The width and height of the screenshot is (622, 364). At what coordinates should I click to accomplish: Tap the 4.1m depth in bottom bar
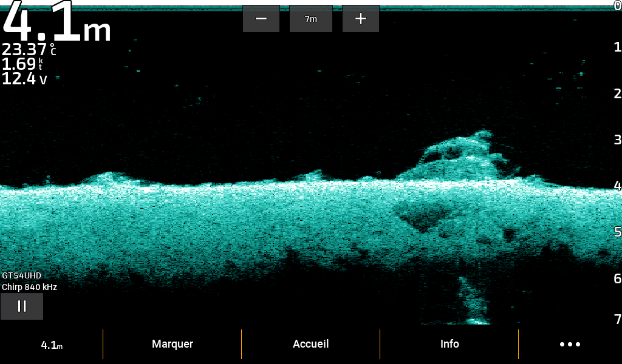pos(52,345)
